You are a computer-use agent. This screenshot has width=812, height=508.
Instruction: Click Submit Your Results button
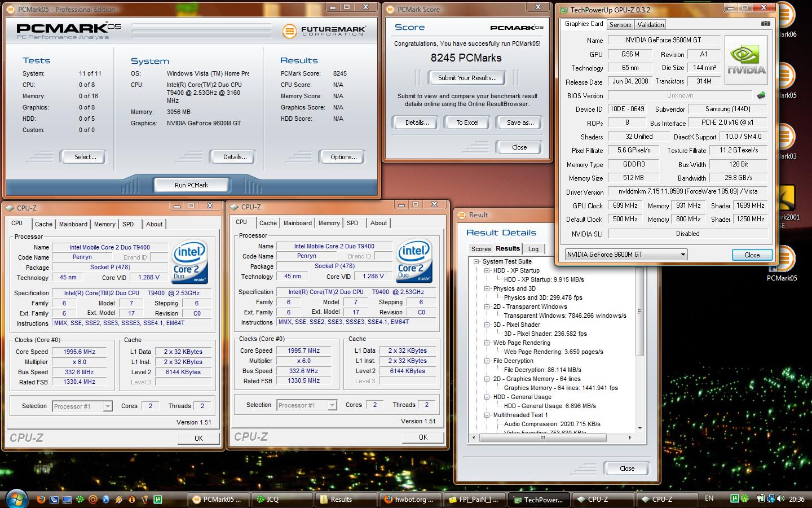pyautogui.click(x=467, y=78)
